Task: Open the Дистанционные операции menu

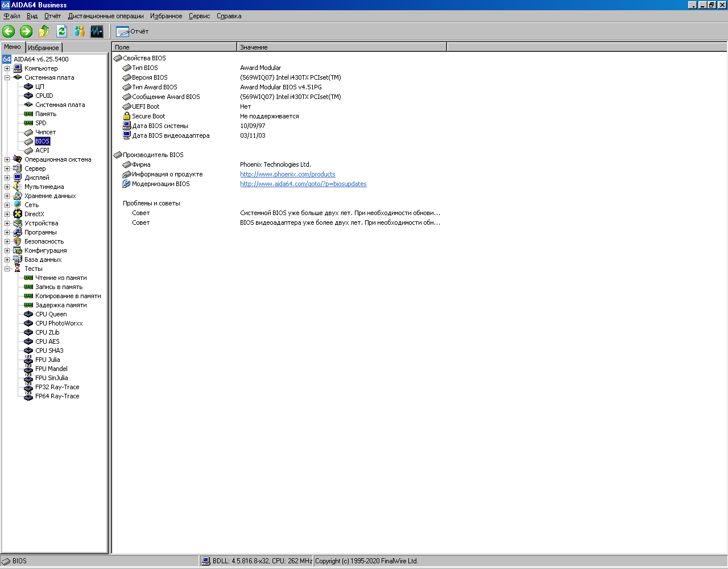Action: (x=106, y=16)
